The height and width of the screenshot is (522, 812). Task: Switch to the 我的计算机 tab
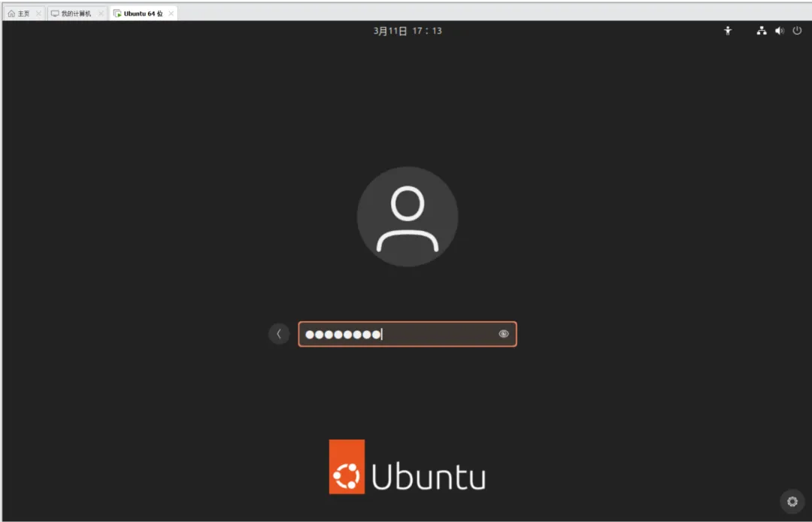76,14
